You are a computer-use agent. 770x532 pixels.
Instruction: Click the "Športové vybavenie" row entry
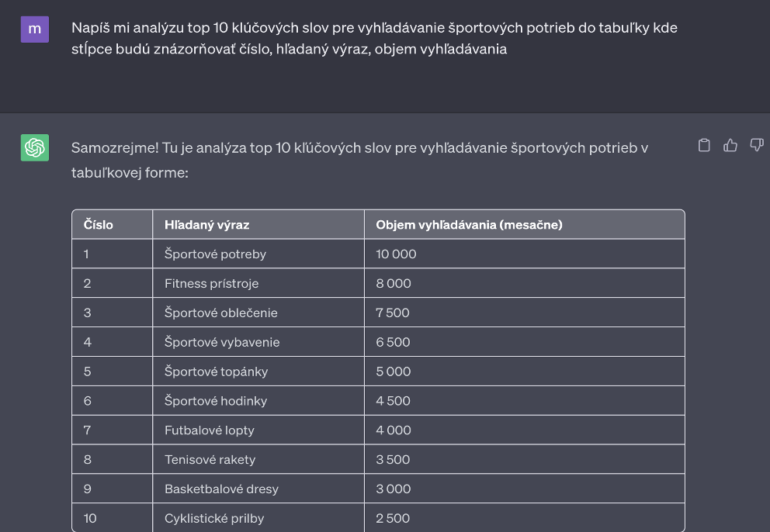click(x=222, y=343)
